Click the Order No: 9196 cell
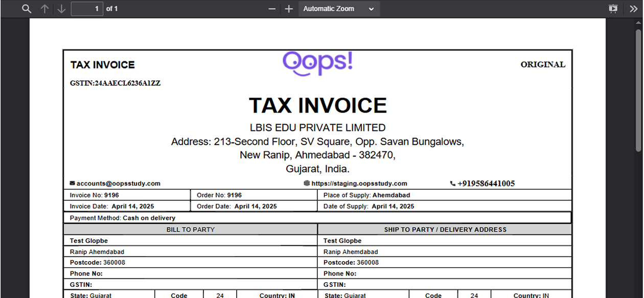 254,195
